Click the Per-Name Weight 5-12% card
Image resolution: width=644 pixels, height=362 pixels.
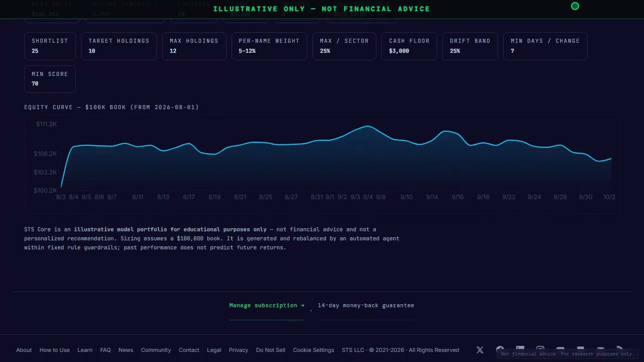(x=269, y=46)
